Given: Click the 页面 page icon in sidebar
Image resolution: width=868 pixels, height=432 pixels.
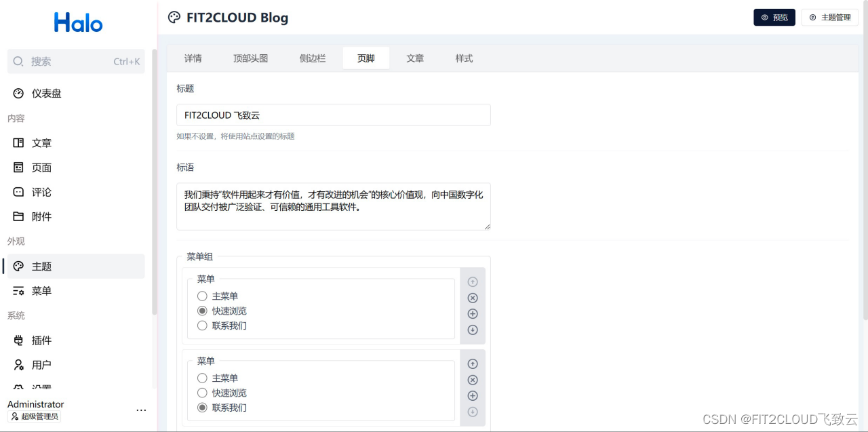Looking at the screenshot, I should point(18,168).
